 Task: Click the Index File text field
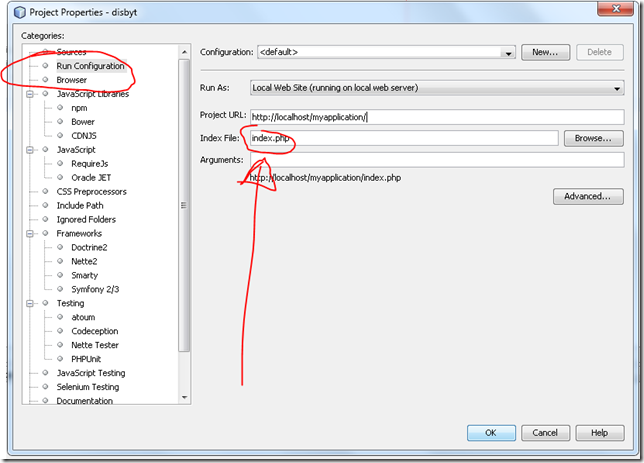click(x=404, y=138)
